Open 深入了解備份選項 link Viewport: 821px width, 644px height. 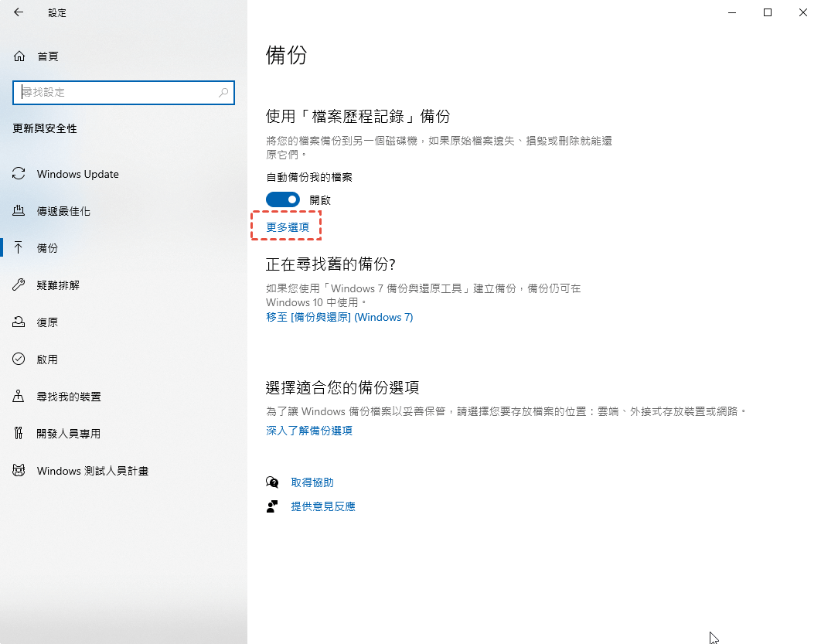[309, 431]
